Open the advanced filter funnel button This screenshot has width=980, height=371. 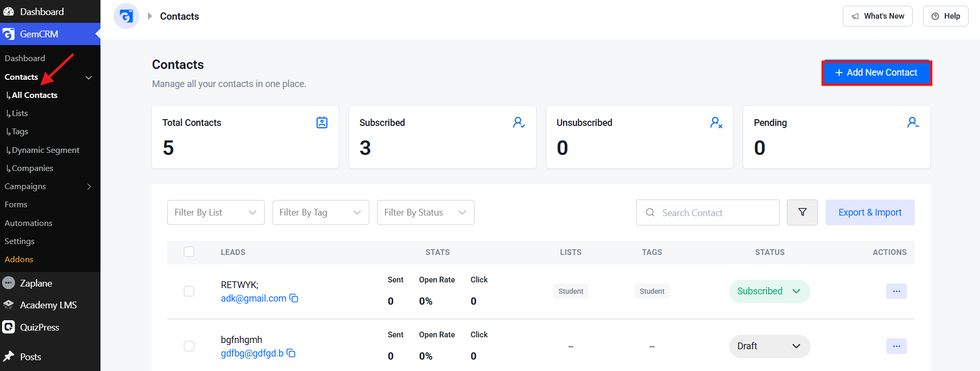click(802, 212)
